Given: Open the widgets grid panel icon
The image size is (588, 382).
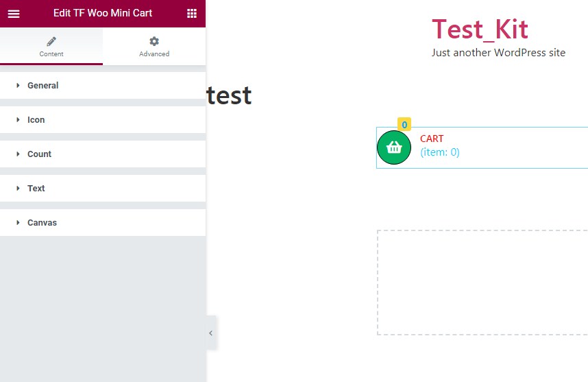Looking at the screenshot, I should pyautogui.click(x=192, y=14).
